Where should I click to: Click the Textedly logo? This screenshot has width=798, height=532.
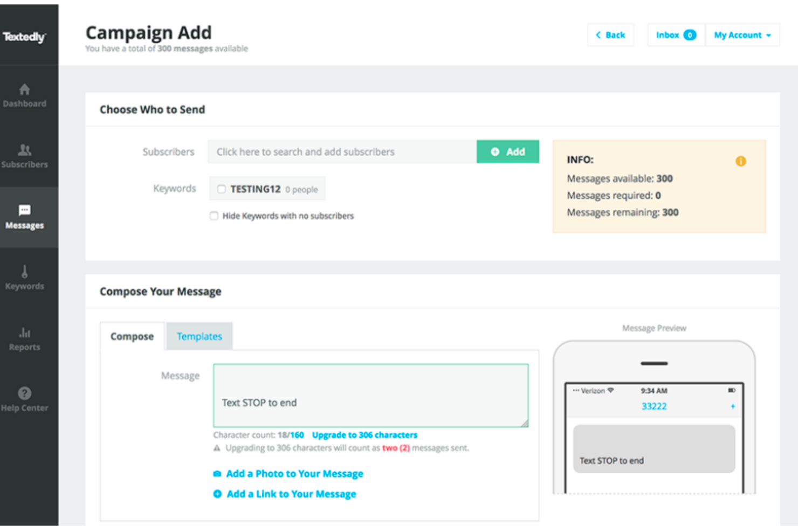24,37
